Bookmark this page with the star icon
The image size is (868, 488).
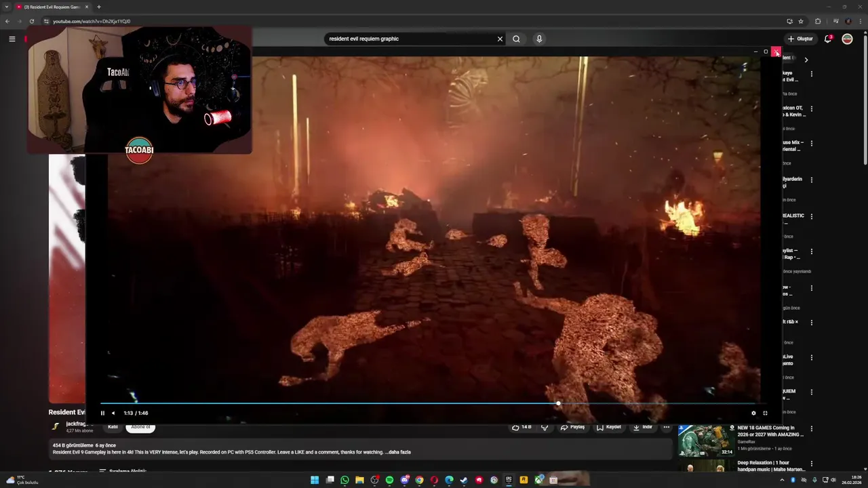coord(801,21)
